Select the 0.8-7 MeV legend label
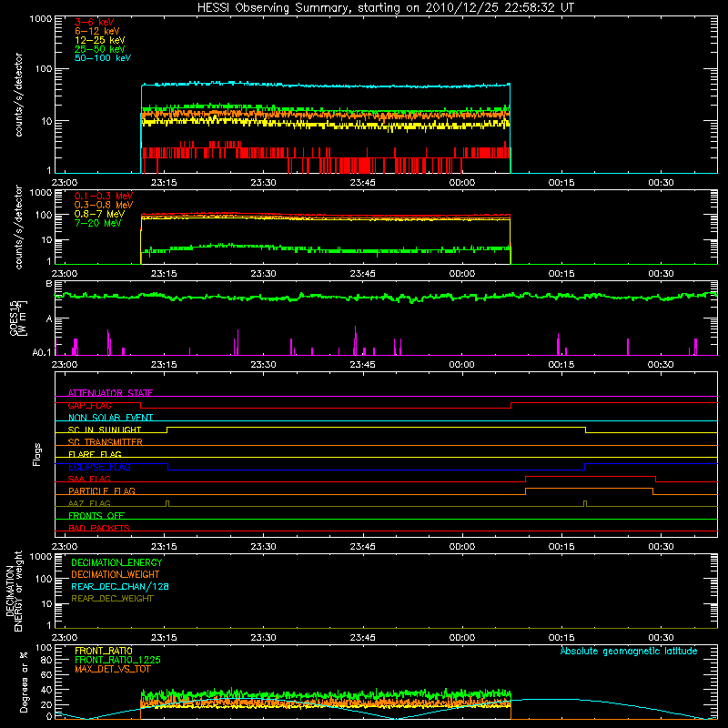 [x=99, y=214]
